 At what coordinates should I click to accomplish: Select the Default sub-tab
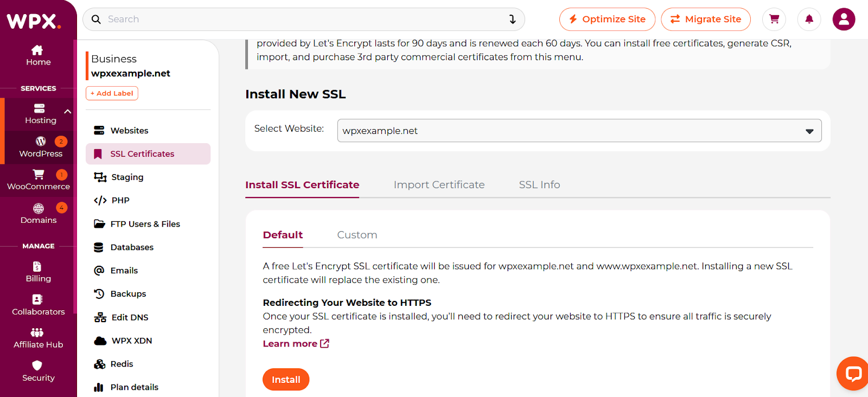[283, 235]
